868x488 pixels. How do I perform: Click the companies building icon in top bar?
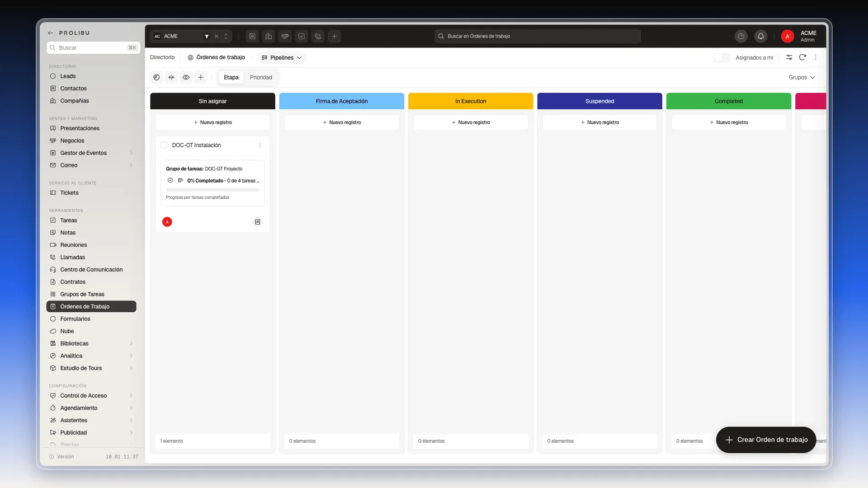[269, 36]
